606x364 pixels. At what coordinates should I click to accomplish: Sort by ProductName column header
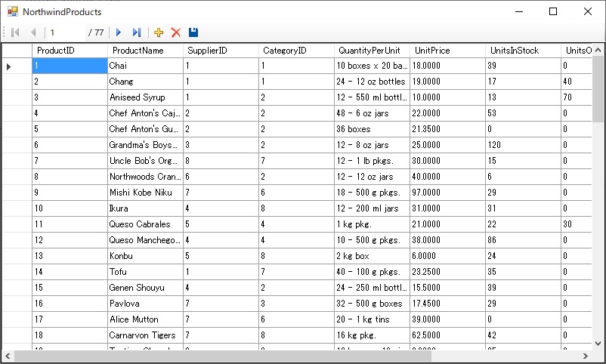coord(145,51)
